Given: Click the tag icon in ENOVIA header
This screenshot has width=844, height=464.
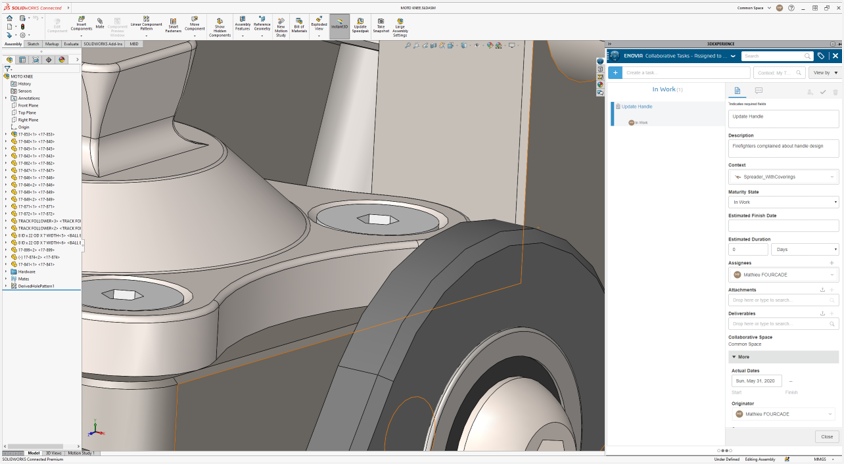Looking at the screenshot, I should [821, 56].
